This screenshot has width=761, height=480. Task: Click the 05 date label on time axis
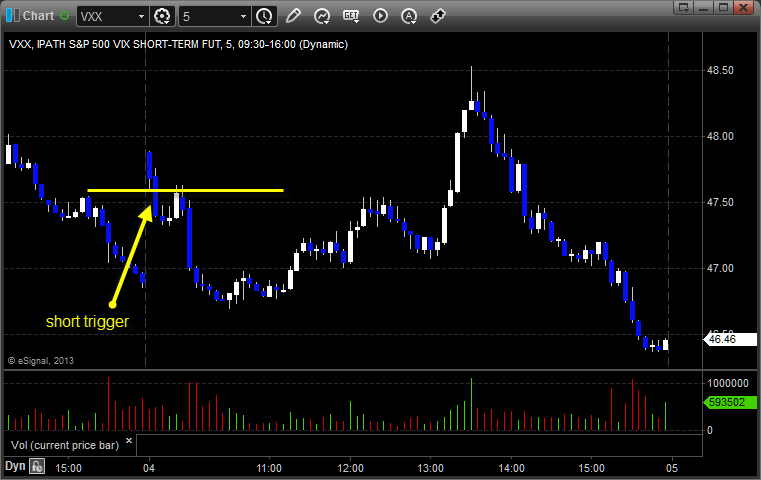pos(672,468)
